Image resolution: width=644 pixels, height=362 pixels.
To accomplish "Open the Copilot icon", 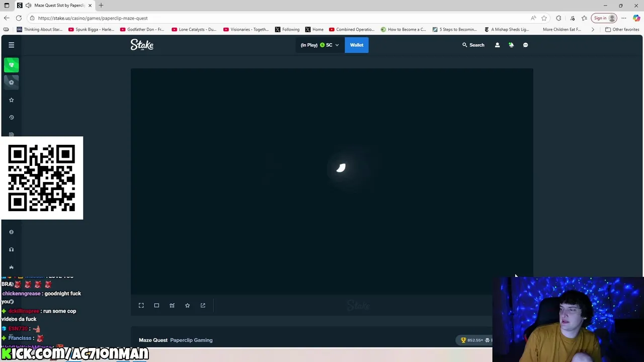I will (x=636, y=18).
